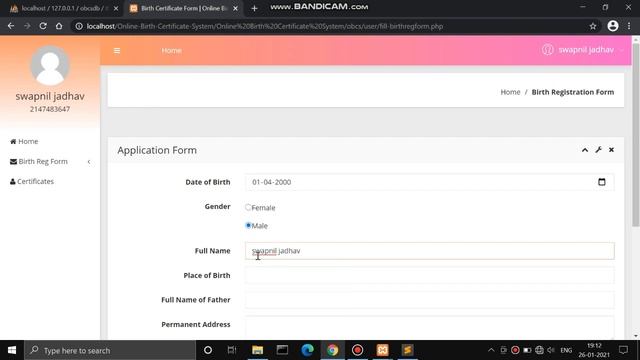The height and width of the screenshot is (360, 640).
Task: View site information icon in address bar
Action: (x=79, y=26)
